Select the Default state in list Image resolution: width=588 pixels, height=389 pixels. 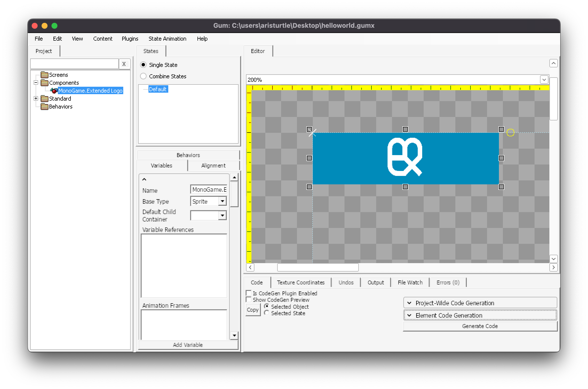[x=158, y=89]
